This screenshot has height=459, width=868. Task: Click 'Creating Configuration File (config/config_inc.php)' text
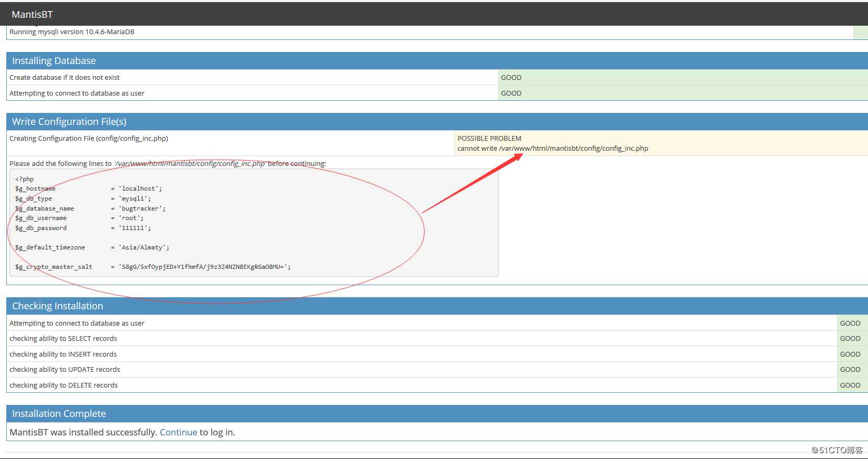[89, 138]
